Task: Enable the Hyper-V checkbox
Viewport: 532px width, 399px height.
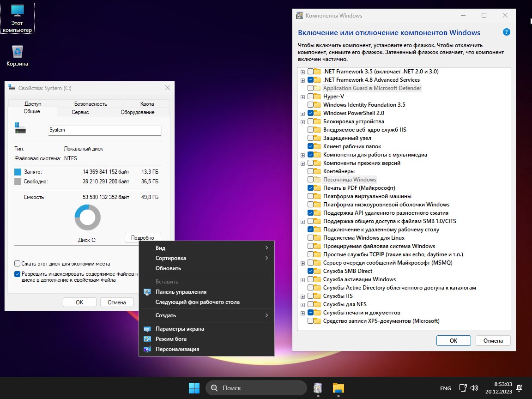Action: (x=310, y=97)
